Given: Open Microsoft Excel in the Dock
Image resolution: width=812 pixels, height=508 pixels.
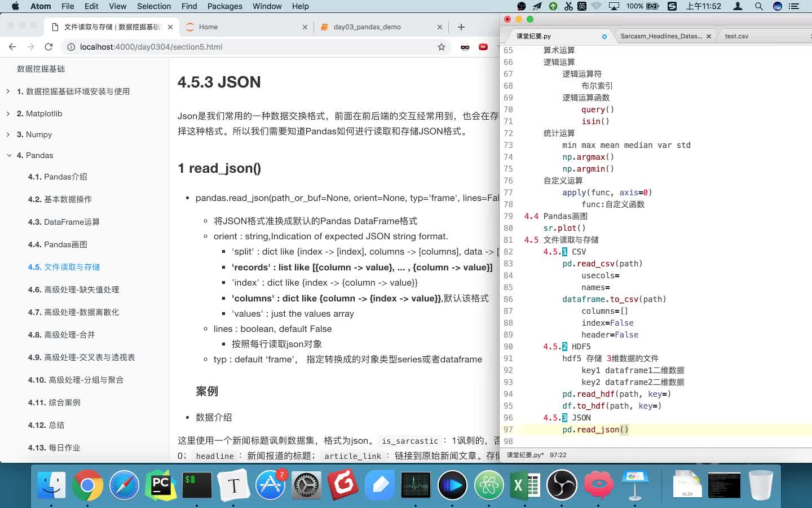Looking at the screenshot, I should [x=526, y=484].
